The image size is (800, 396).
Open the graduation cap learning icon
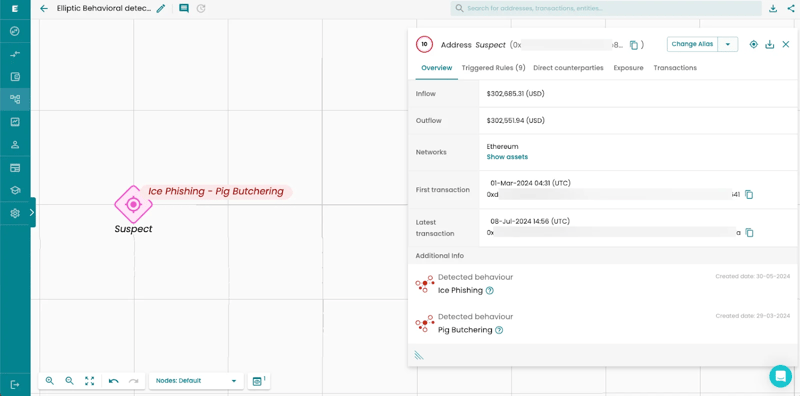15,190
